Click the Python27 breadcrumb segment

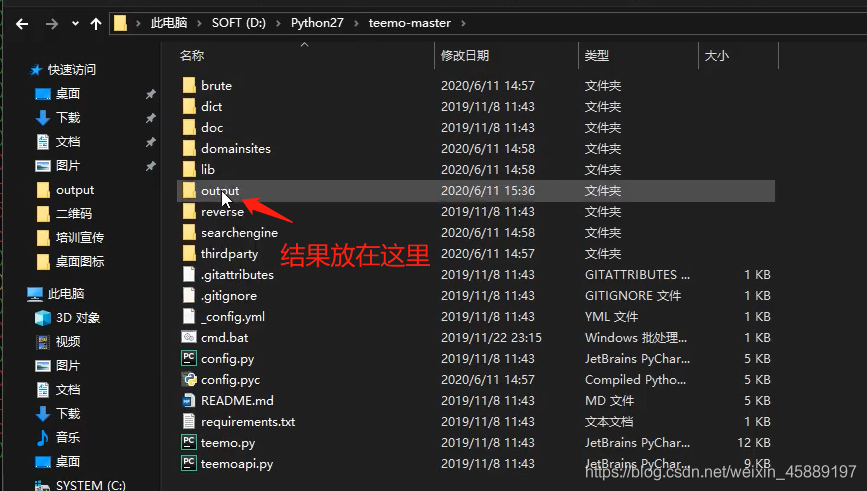point(317,23)
